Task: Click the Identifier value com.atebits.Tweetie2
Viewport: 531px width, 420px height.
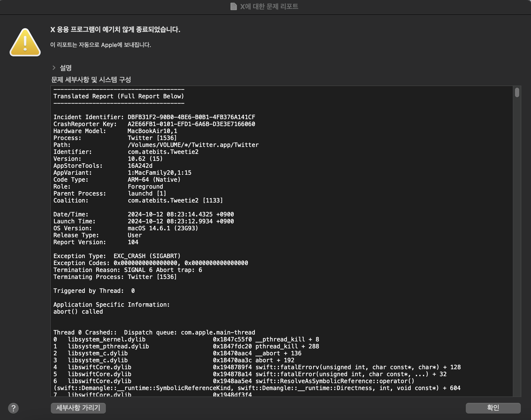Action: [163, 152]
